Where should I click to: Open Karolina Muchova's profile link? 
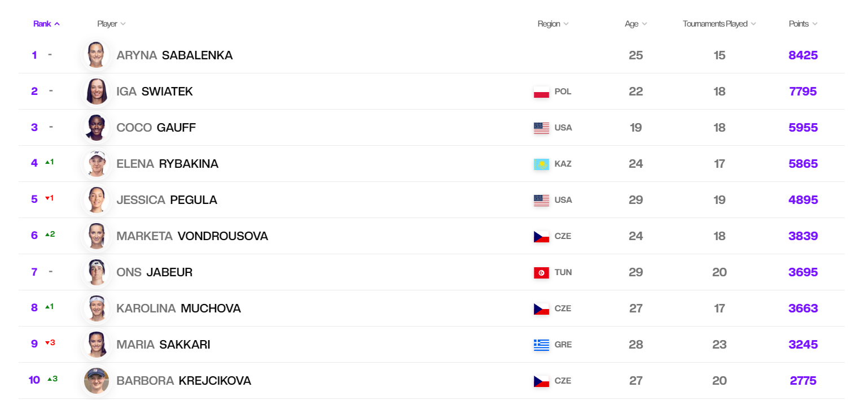click(178, 308)
